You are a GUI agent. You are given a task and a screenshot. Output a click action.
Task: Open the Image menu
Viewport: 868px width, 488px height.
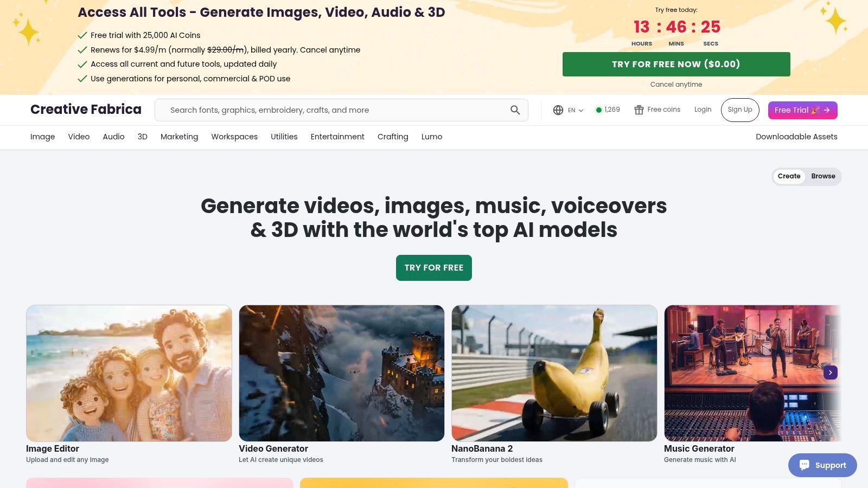[x=42, y=137]
